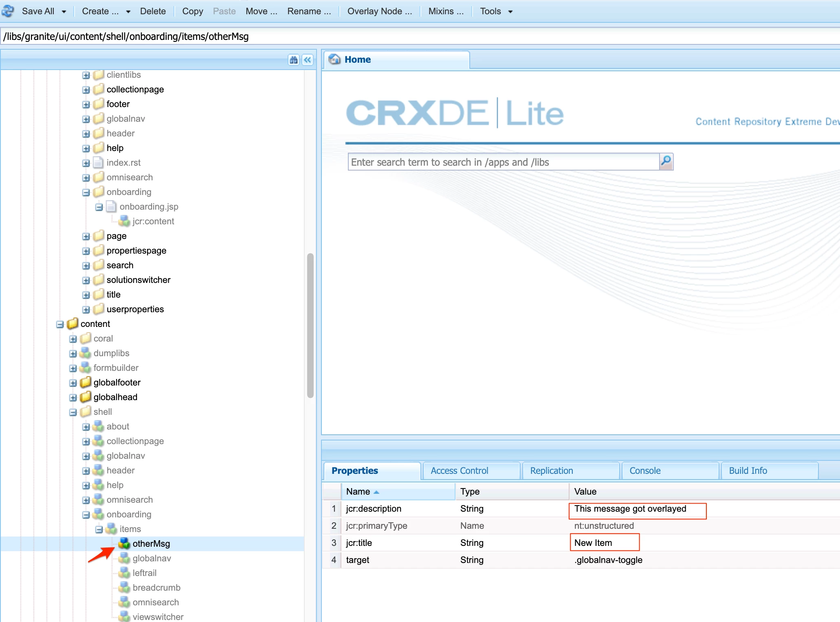This screenshot has width=840, height=622.
Task: Click the binoculars search icon in tree panel
Action: (294, 60)
